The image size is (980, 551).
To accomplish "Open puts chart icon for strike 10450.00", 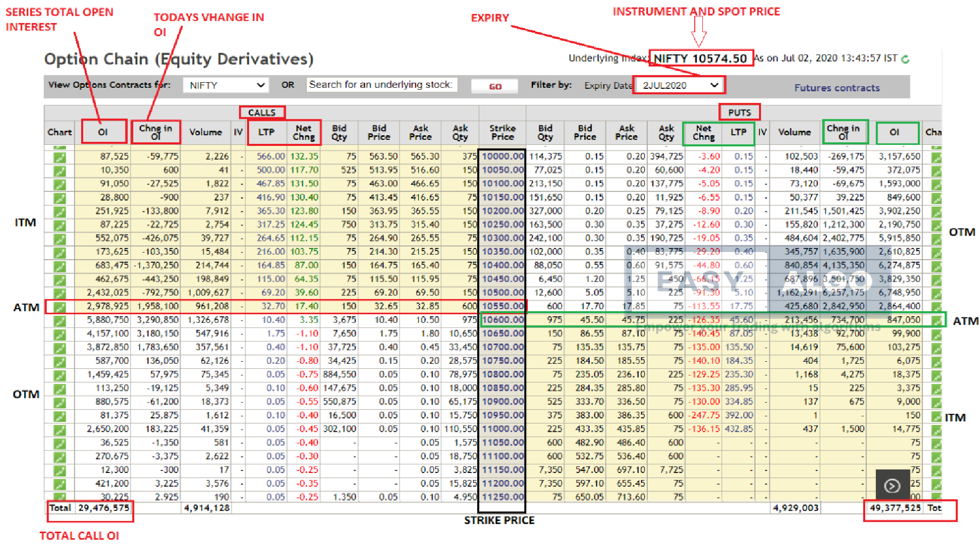I will pos(936,280).
